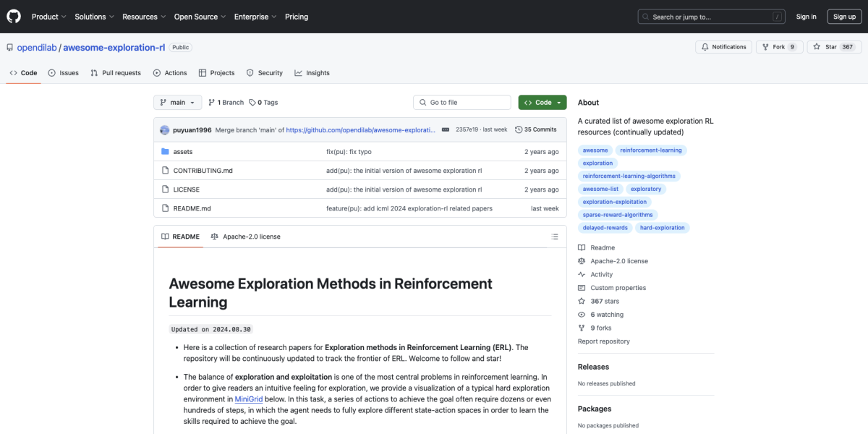The width and height of the screenshot is (868, 434).
Task: Switch to the Issues tab
Action: [x=64, y=73]
